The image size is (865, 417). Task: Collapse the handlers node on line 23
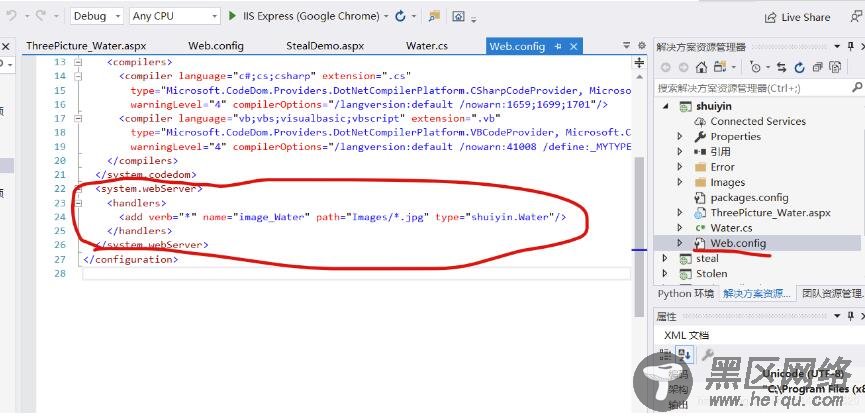point(77,203)
